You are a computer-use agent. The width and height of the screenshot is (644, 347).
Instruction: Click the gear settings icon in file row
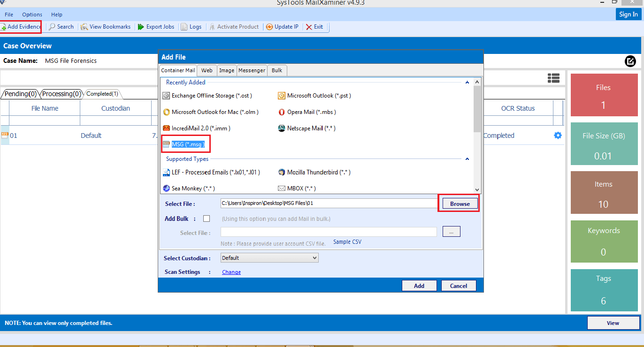[558, 136]
